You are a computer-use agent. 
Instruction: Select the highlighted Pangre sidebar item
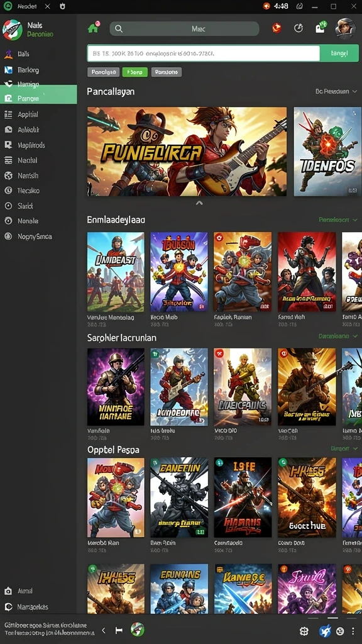point(38,99)
